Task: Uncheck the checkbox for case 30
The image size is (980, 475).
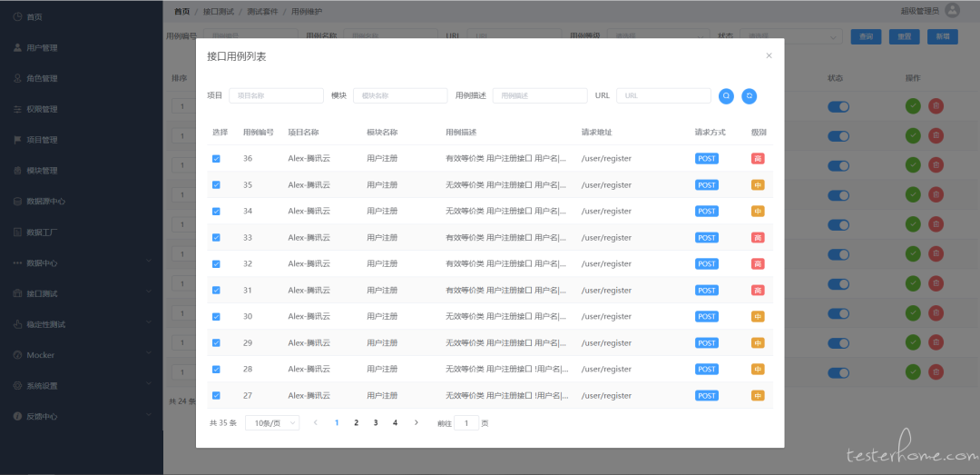Action: tap(216, 317)
